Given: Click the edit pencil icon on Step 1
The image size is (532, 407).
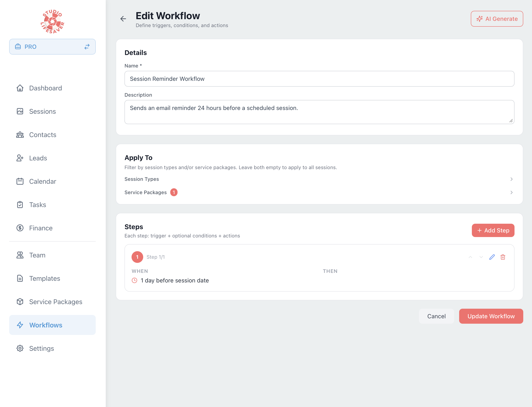Looking at the screenshot, I should click(x=492, y=257).
